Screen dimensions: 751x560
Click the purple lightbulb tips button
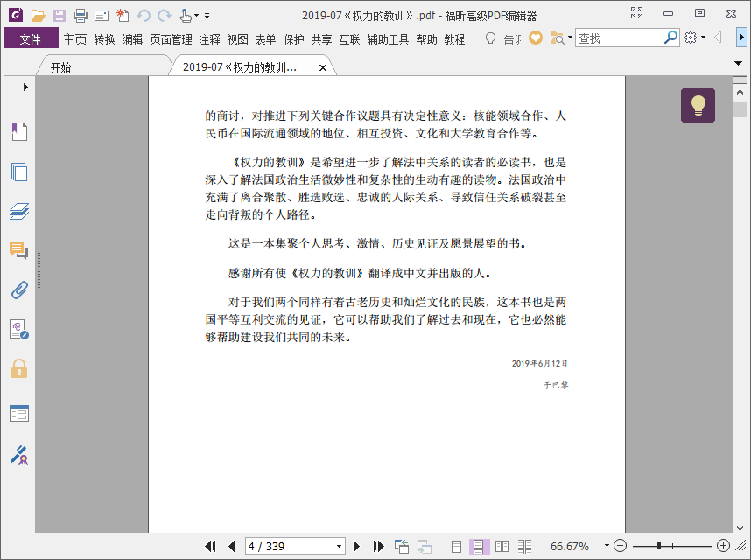[x=698, y=105]
